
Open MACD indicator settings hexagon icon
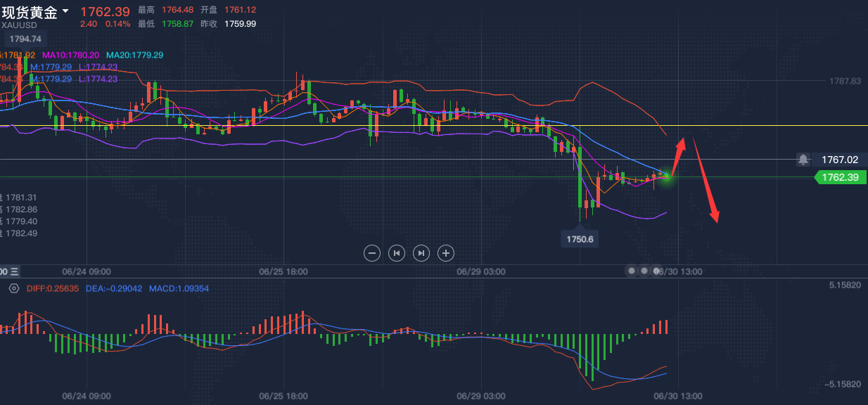[x=14, y=288]
